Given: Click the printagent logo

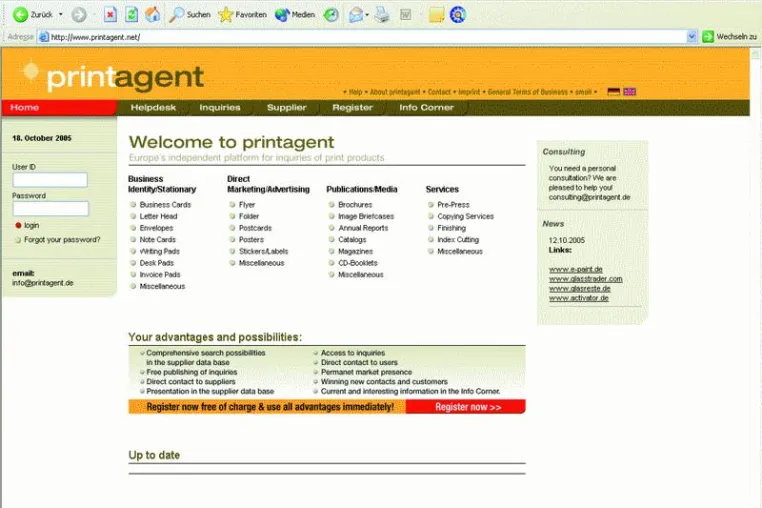Looking at the screenshot, I should pos(114,76).
